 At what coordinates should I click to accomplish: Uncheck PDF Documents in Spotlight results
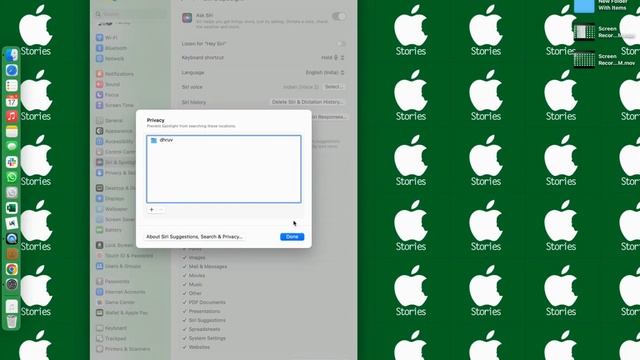(x=184, y=302)
